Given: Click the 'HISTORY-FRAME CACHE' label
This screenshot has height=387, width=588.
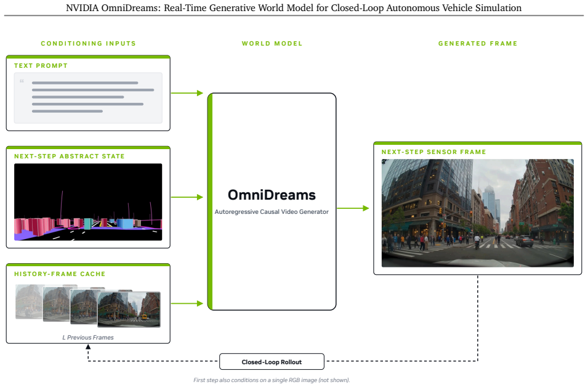Looking at the screenshot, I should click(x=60, y=274).
